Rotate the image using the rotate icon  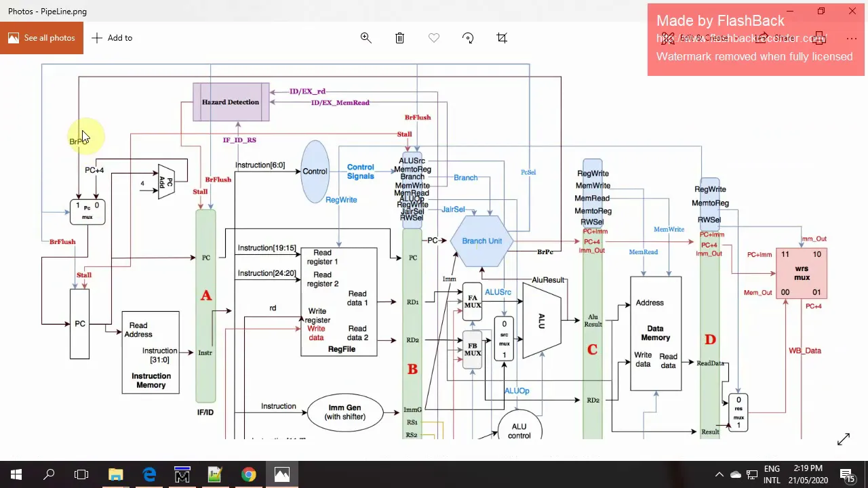click(x=468, y=38)
